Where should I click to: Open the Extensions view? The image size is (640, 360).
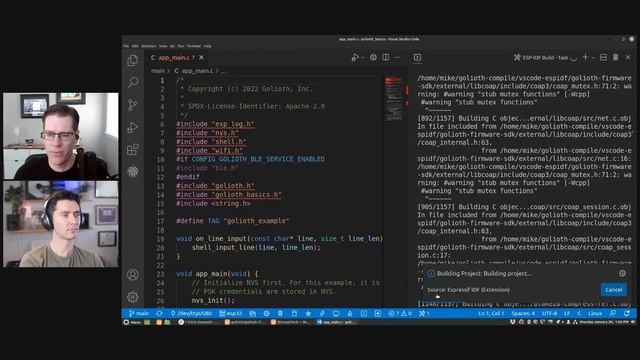click(133, 149)
